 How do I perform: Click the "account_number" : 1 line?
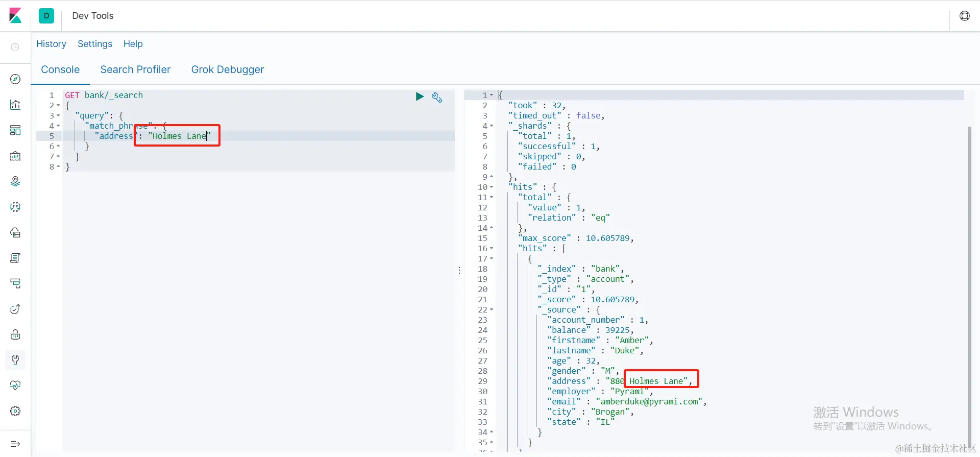pos(598,320)
